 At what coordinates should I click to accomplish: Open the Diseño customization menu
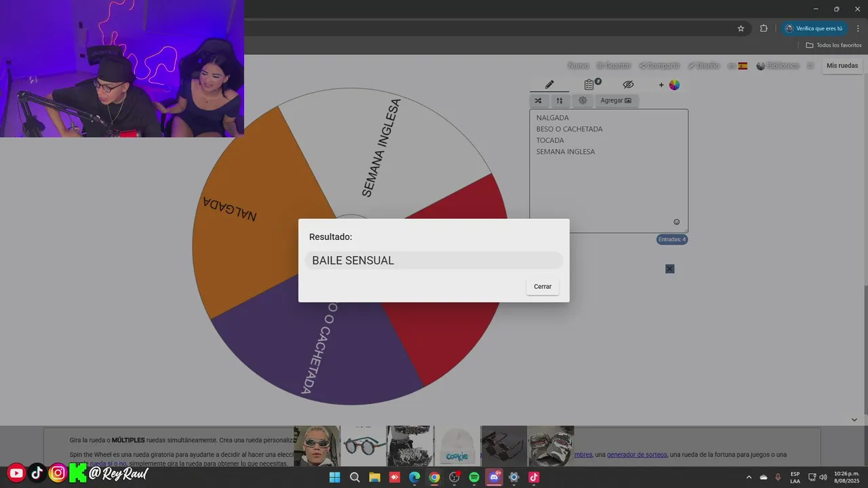tap(704, 66)
